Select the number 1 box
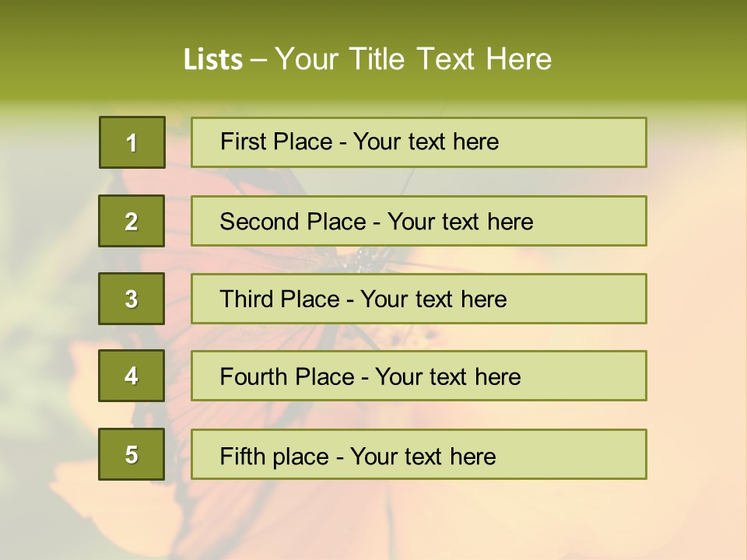The image size is (747, 560). point(132,142)
